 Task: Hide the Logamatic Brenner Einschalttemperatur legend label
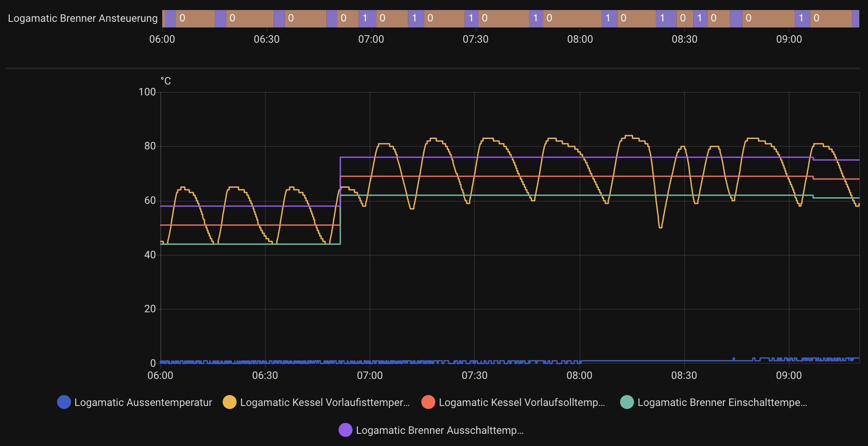[x=722, y=402]
